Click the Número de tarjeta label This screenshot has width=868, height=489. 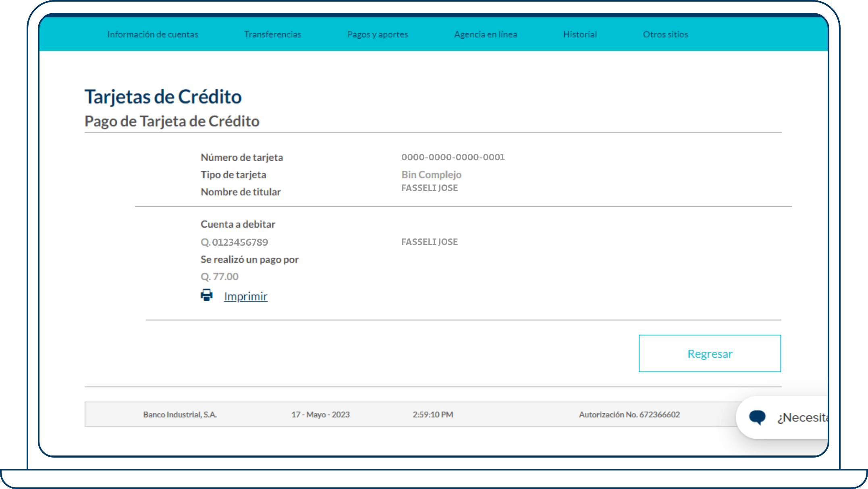point(242,157)
